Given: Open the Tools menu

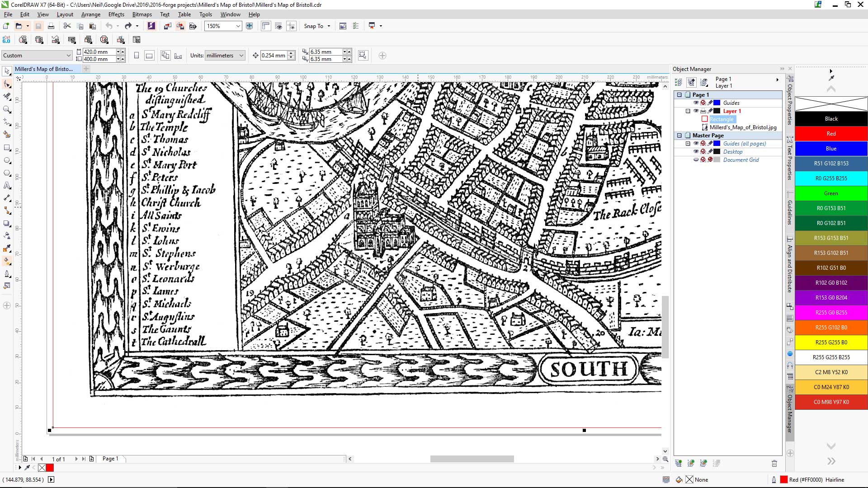Looking at the screenshot, I should pos(206,14).
